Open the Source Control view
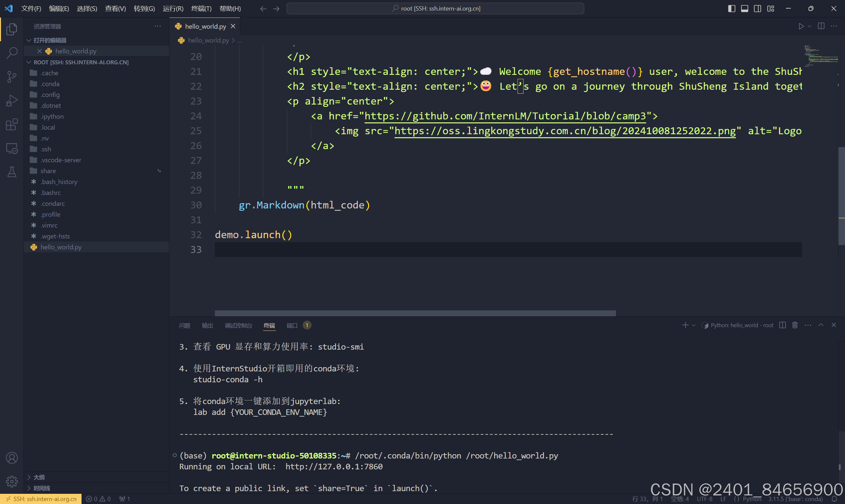845x504 pixels. click(12, 77)
